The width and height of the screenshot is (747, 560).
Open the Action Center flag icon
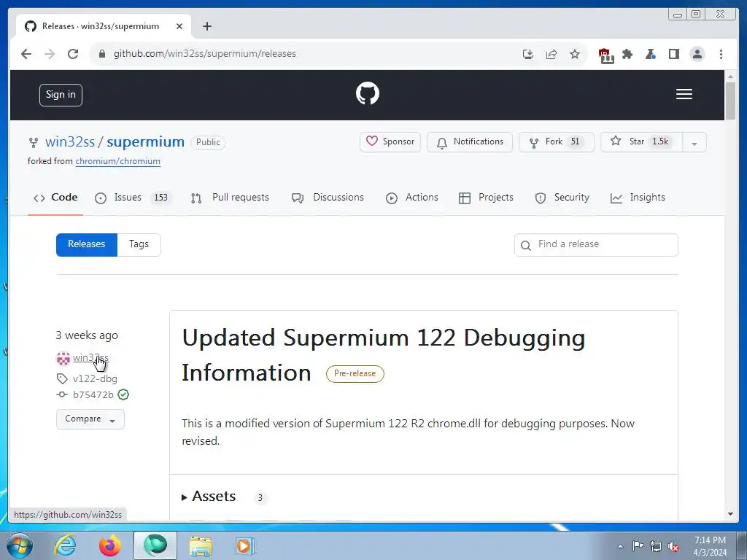(638, 546)
